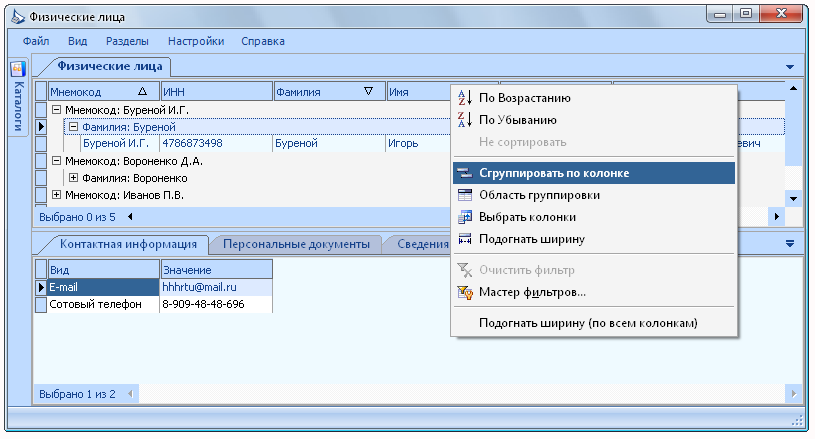The image size is (815, 439).
Task: Choose Область группировки entry
Action: [594, 195]
